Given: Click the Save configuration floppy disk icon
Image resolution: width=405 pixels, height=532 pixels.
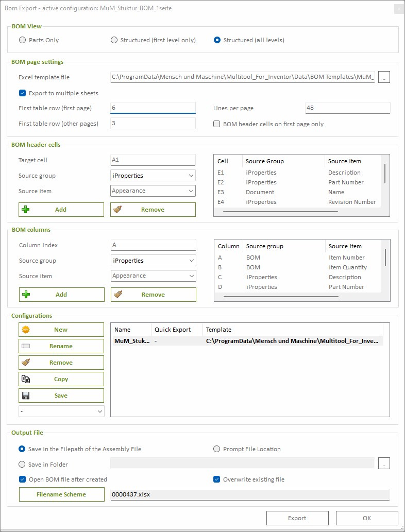Looking at the screenshot, I should [x=26, y=396].
